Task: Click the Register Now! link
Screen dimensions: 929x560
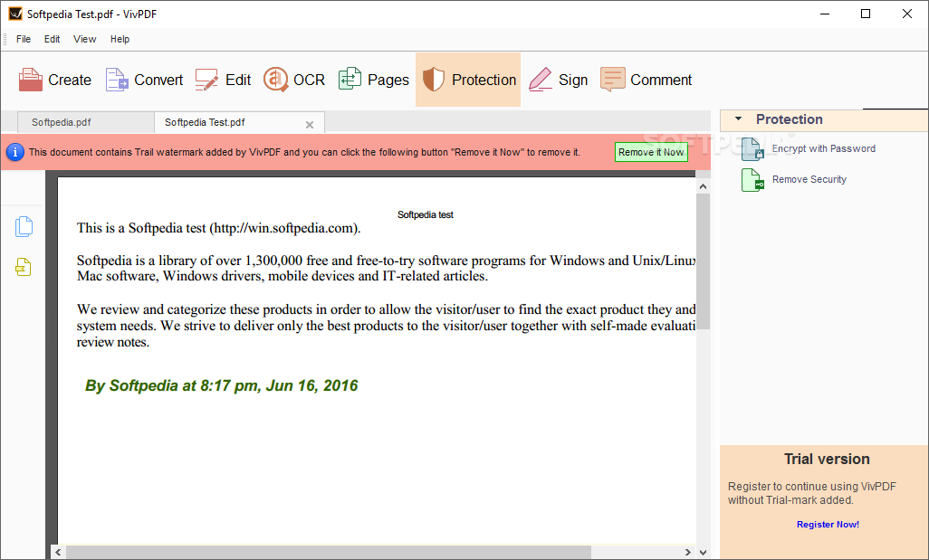Action: coord(828,525)
